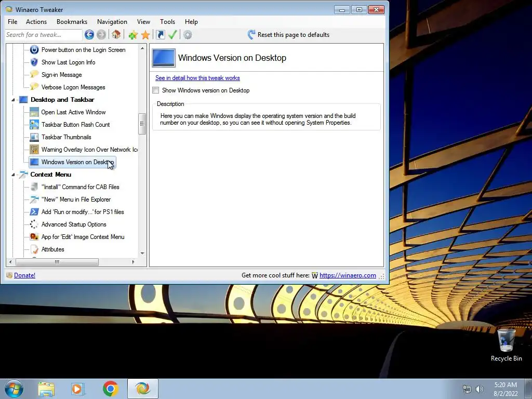Click the Advanced Startup Options spinner icon
532x399 pixels.
tap(34, 224)
